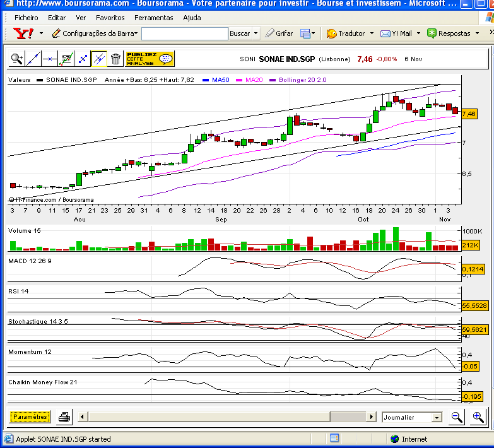
Task: Click the trash can delete drawings icon
Action: [x=115, y=59]
